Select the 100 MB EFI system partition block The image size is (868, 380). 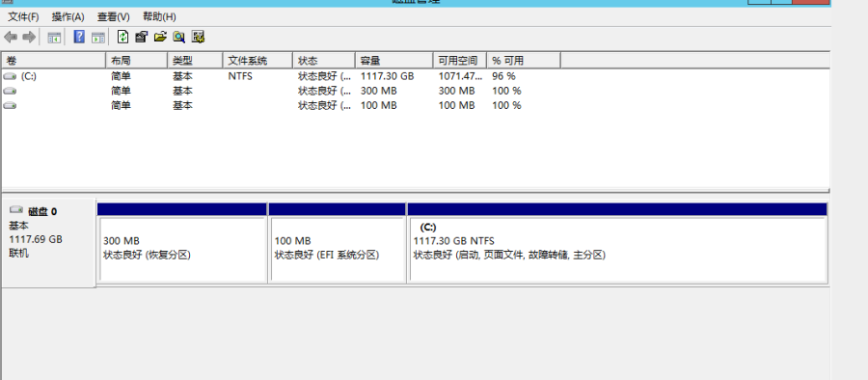tap(338, 243)
